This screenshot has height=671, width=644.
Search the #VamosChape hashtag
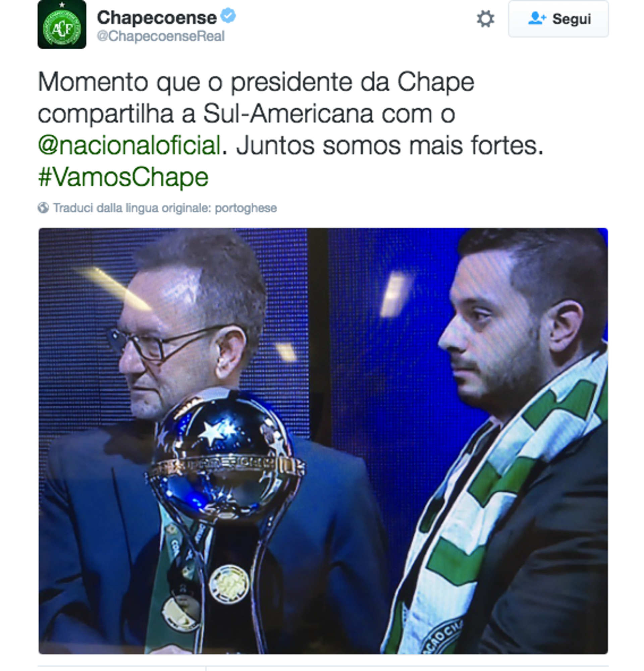(x=123, y=177)
